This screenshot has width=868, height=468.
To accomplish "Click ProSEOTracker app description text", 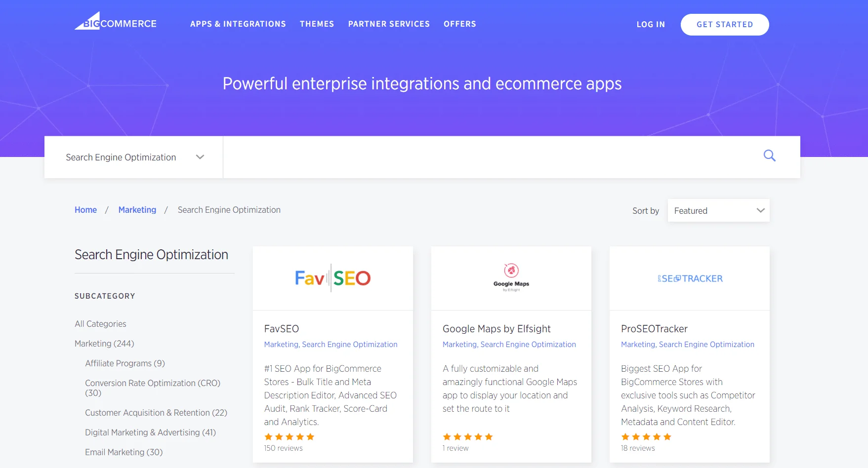I will click(x=688, y=395).
